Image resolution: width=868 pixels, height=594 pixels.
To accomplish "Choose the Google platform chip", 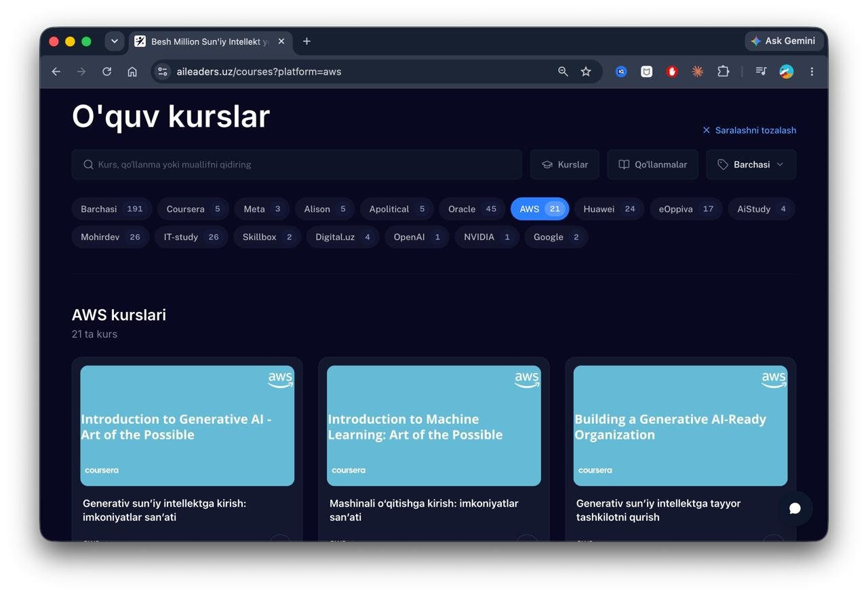I will pyautogui.click(x=556, y=237).
